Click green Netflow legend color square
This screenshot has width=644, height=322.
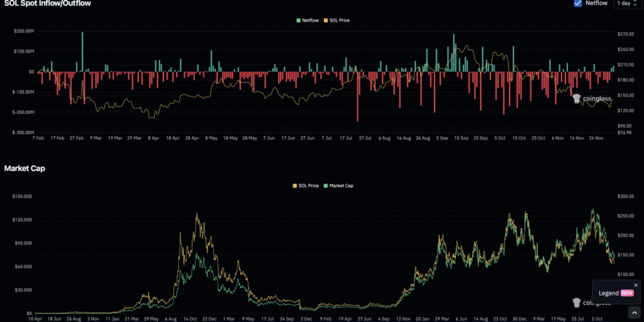click(299, 21)
